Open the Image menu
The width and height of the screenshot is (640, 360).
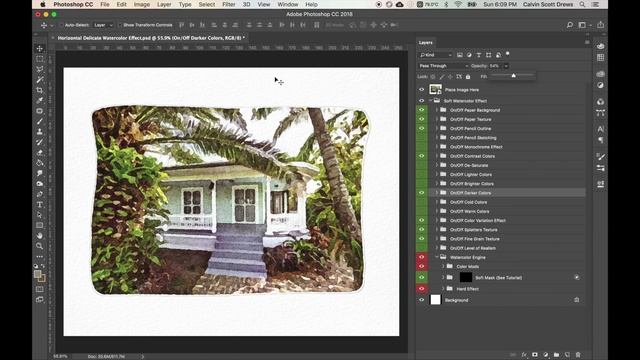point(142,4)
